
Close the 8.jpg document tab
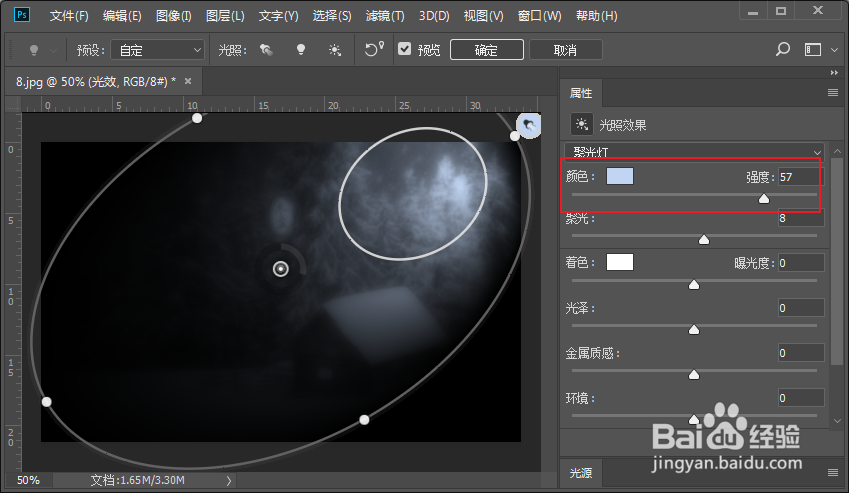(x=188, y=81)
